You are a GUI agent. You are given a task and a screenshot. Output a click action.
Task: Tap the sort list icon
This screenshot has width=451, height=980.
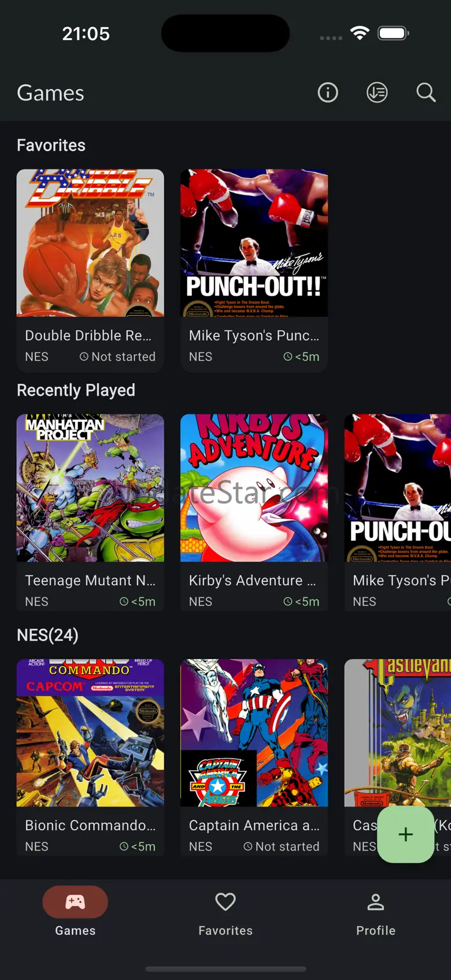coord(377,93)
